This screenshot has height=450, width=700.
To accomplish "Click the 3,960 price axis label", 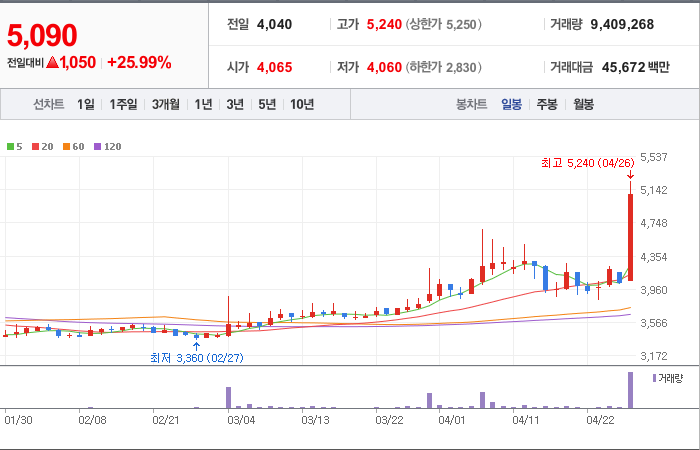I will click(654, 290).
